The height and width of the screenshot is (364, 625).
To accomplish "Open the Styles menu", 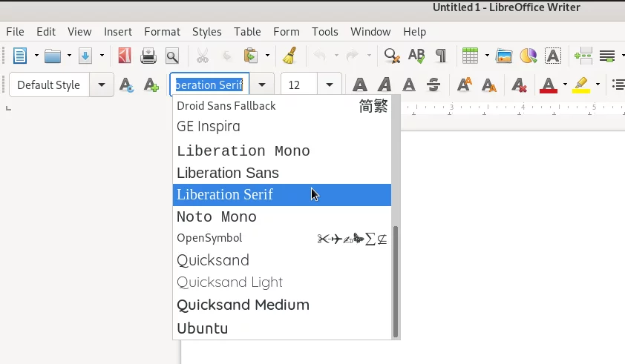I will (206, 31).
